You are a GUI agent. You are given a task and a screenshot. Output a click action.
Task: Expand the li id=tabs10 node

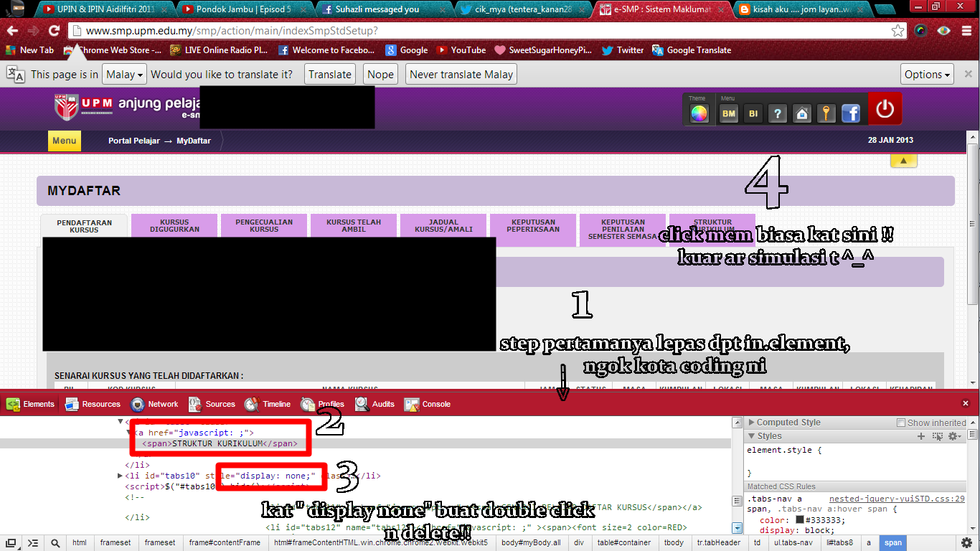tap(120, 476)
